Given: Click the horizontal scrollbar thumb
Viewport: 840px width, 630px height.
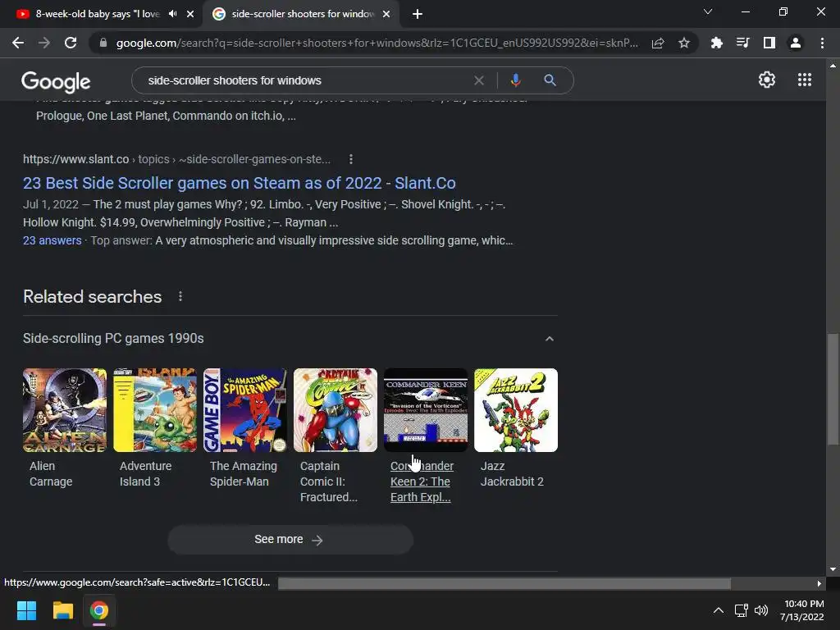Looking at the screenshot, I should (x=504, y=583).
